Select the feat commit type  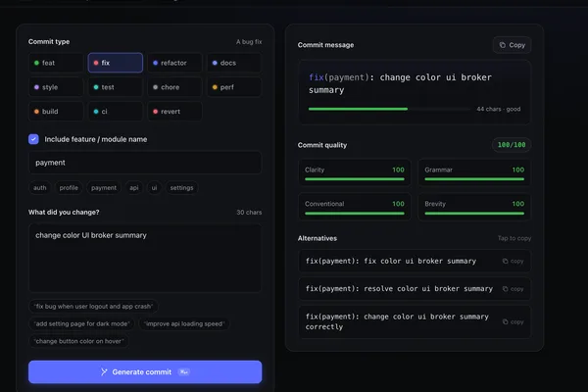[56, 63]
